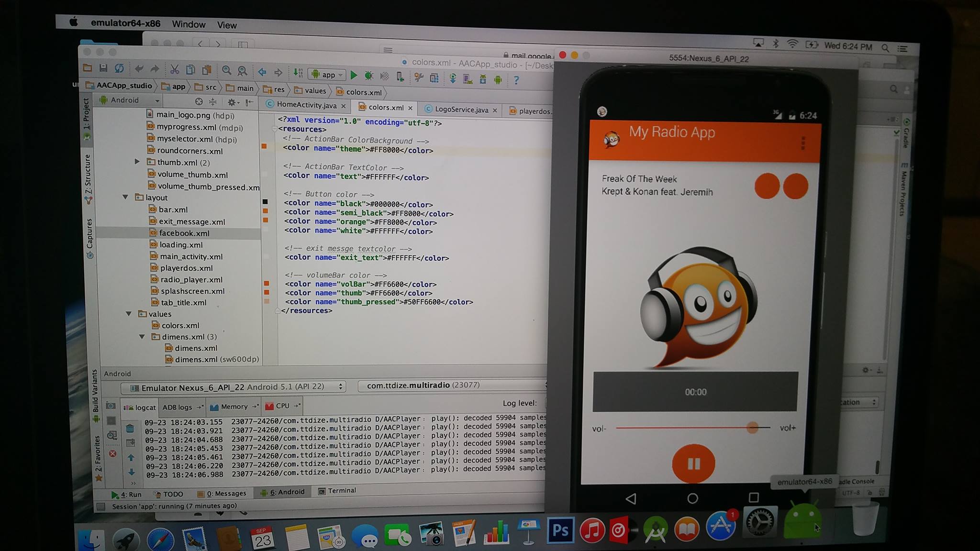
Task: Open the app run configuration dropdown
Action: click(327, 75)
